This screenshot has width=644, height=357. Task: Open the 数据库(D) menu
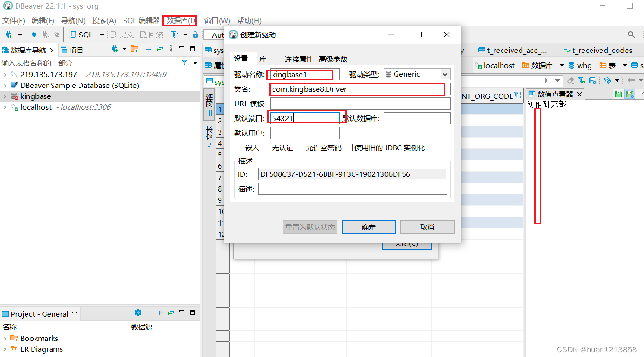coord(179,20)
